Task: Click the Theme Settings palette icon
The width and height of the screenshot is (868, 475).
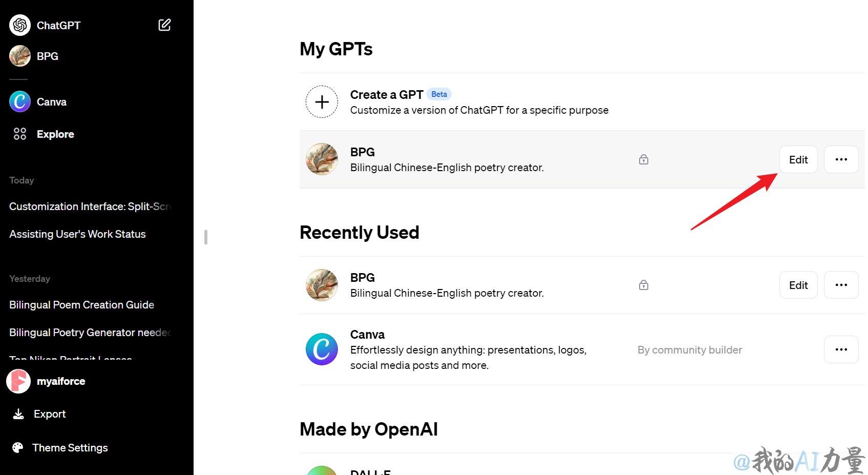Action: 18,447
